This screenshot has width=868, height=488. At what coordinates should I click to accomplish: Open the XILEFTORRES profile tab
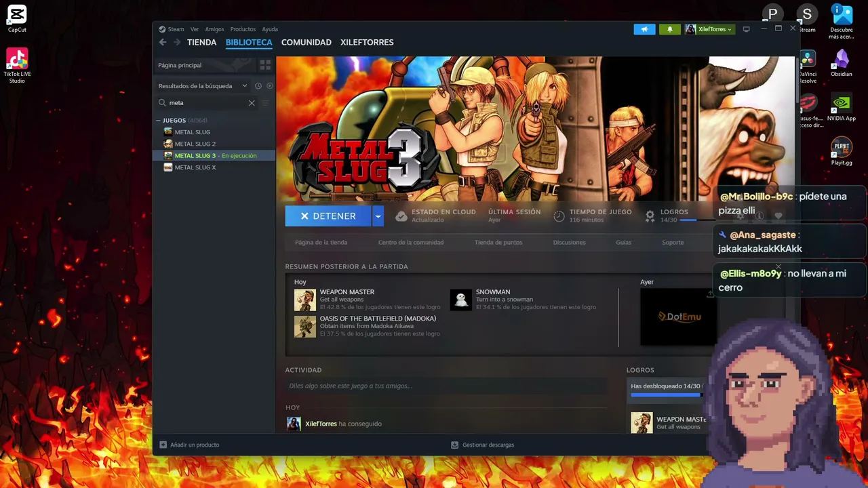pyautogui.click(x=367, y=42)
